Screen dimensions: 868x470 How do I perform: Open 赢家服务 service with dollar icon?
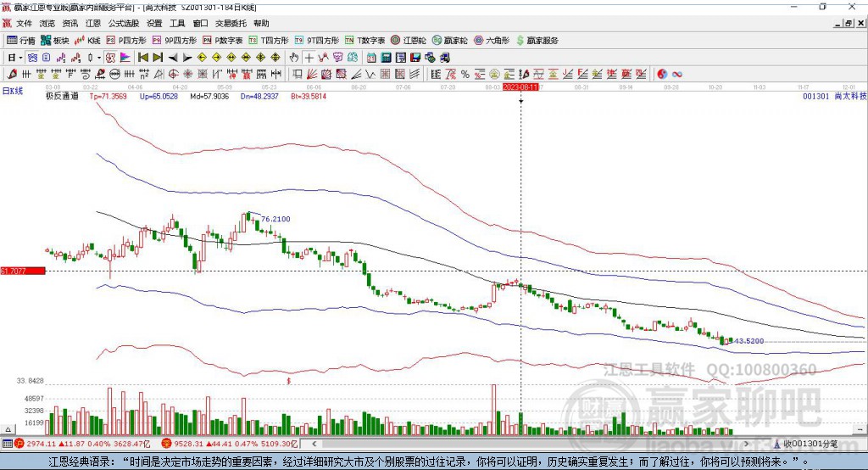pos(537,41)
